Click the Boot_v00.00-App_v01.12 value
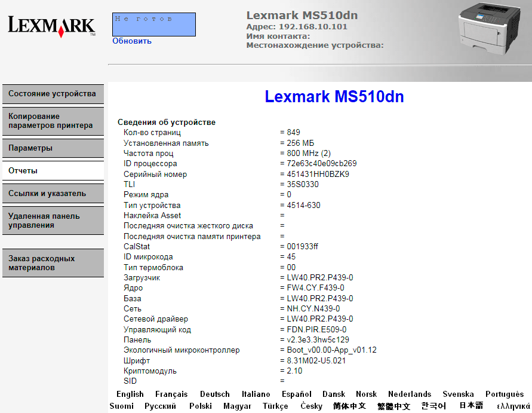532x413 pixels. (331, 350)
